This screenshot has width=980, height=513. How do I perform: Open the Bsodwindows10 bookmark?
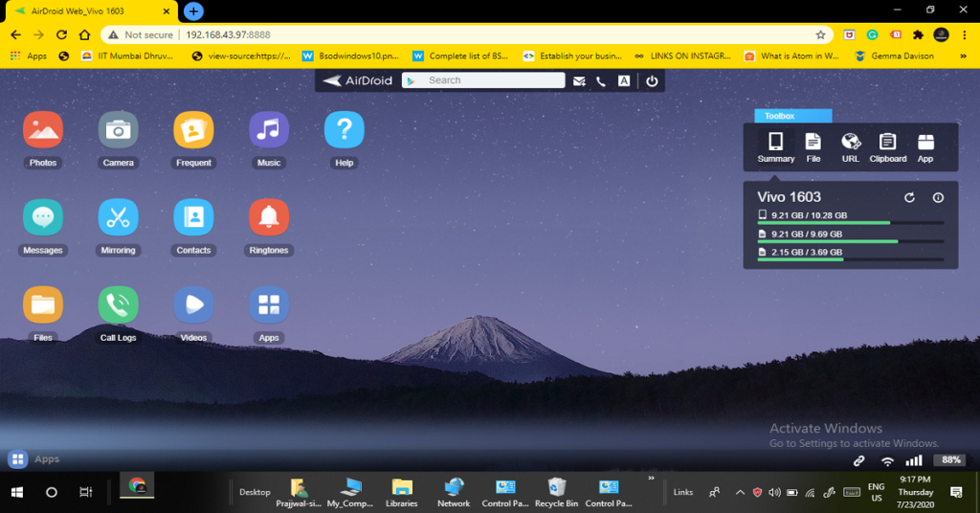350,56
